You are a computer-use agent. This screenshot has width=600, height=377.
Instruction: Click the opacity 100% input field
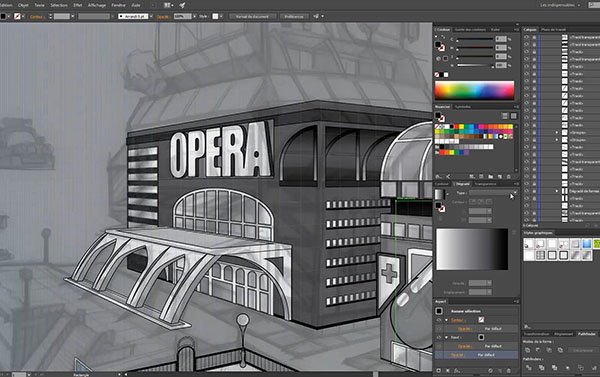point(182,16)
